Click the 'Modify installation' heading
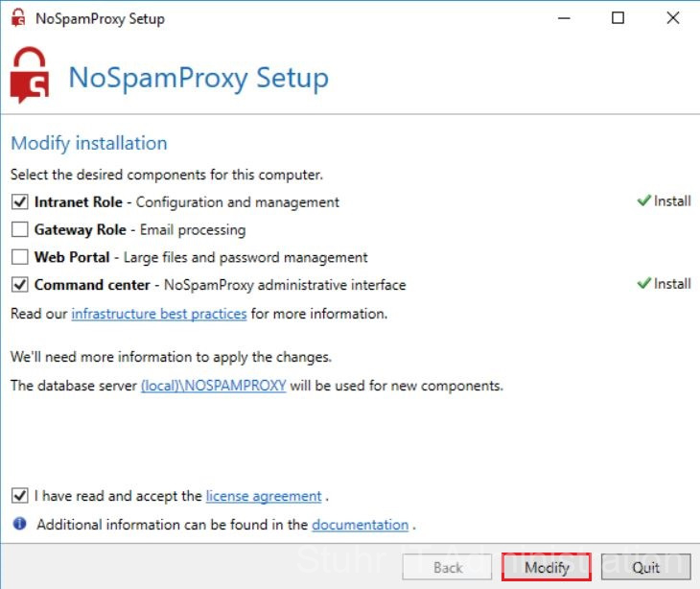 [89, 144]
